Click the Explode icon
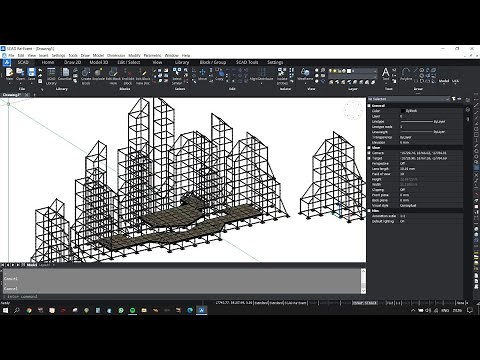This screenshot has height=360, width=480. [x=98, y=74]
